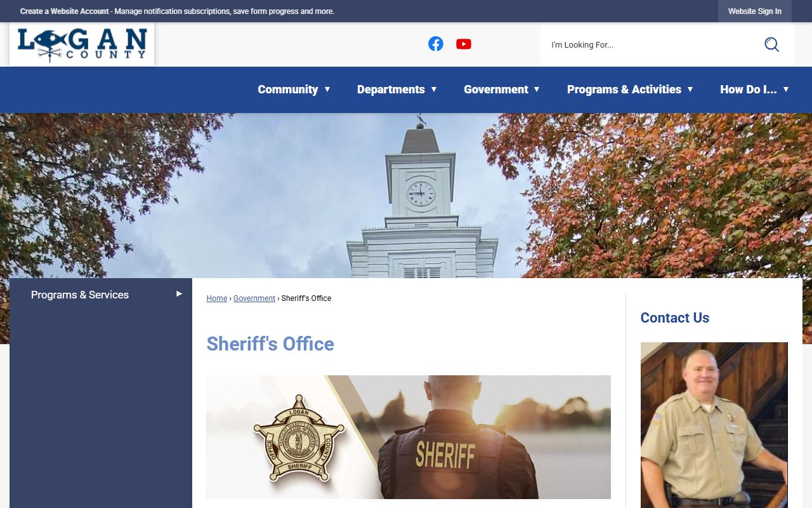Go to Home breadcrumb link
The image size is (812, 508).
pos(217,298)
